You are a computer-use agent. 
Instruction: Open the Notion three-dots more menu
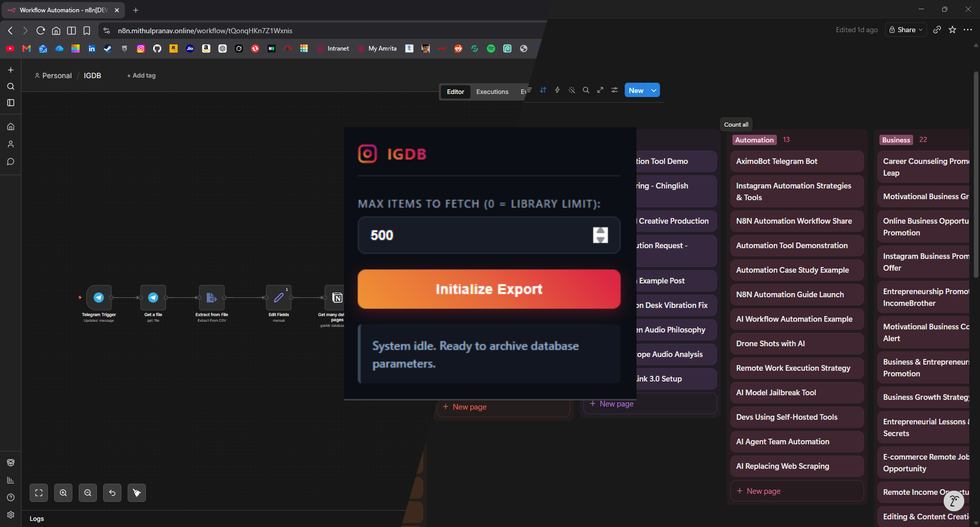pos(968,30)
